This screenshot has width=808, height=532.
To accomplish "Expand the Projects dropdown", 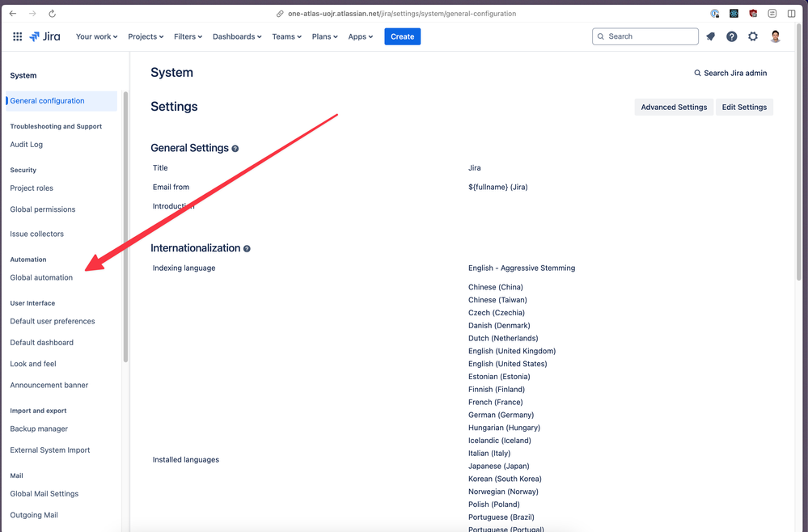I will (x=146, y=36).
